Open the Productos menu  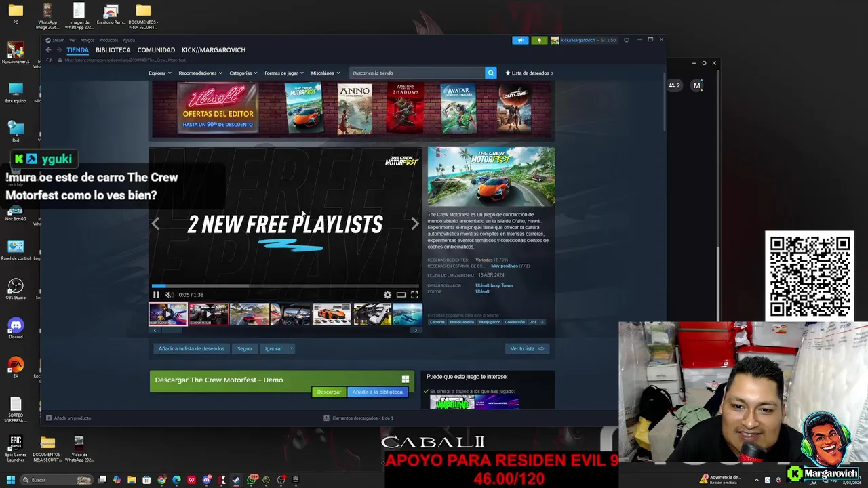[x=108, y=40]
